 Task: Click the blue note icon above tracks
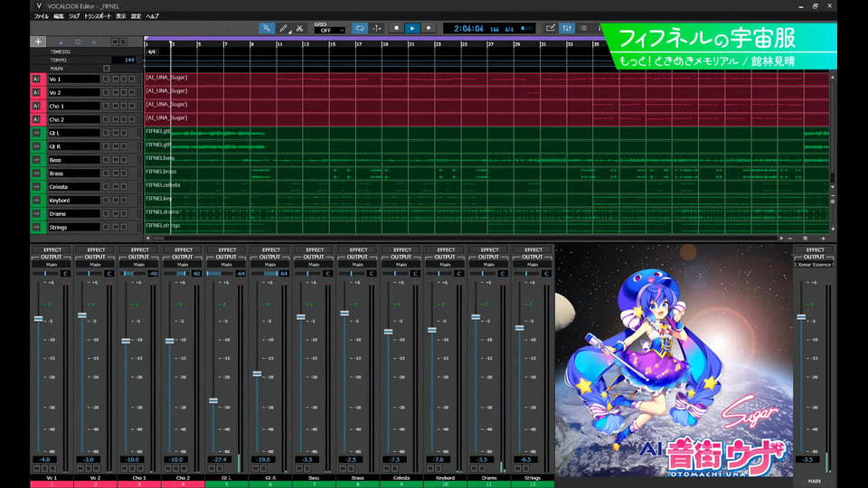pyautogui.click(x=61, y=42)
